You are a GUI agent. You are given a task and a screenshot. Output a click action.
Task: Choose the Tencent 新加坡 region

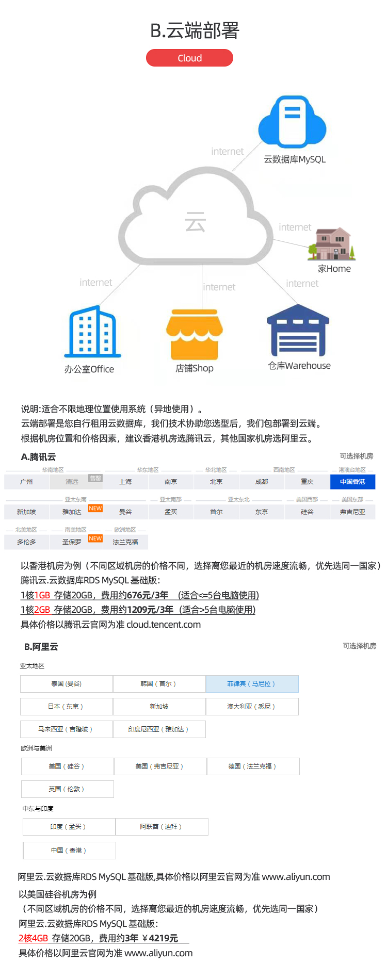tap(26, 512)
